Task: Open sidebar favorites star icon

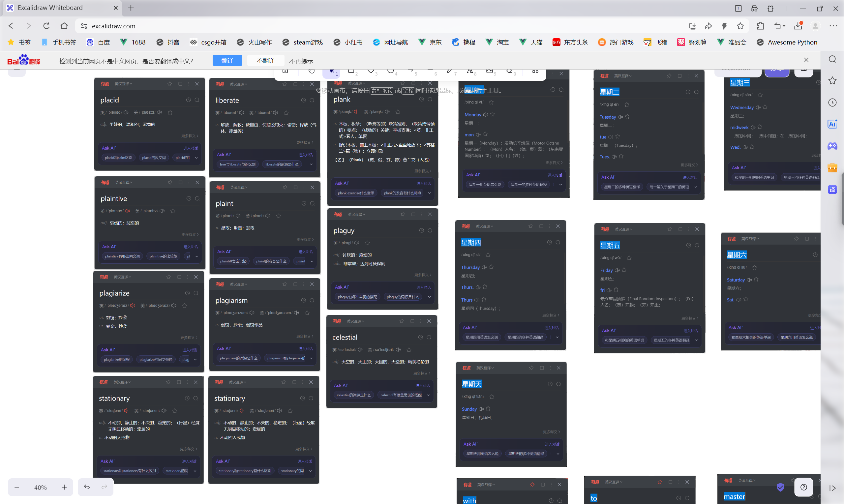Action: tap(832, 80)
